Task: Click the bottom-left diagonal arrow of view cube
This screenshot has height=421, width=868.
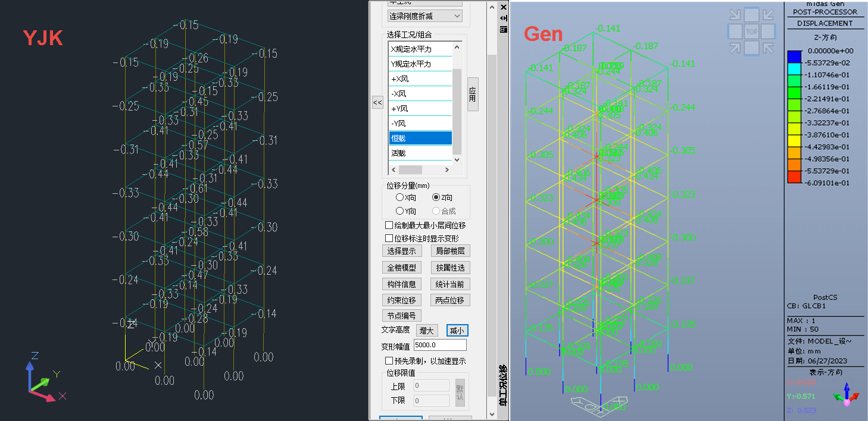Action: (x=735, y=48)
